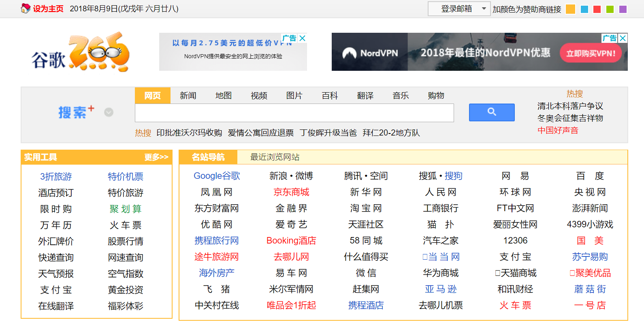Switch to the 网页 search tab
Image resolution: width=644 pixels, height=324 pixels.
(x=153, y=95)
